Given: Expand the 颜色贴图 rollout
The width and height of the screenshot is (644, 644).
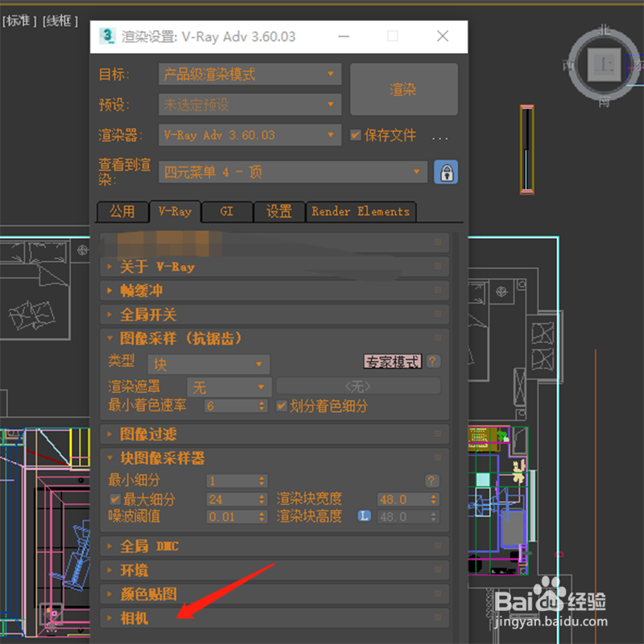Looking at the screenshot, I should coord(275,593).
